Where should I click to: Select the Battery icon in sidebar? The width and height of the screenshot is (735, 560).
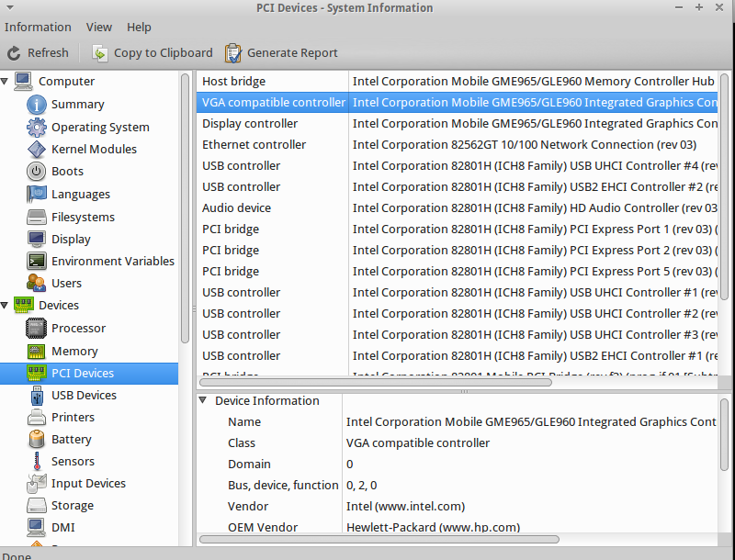[37, 440]
